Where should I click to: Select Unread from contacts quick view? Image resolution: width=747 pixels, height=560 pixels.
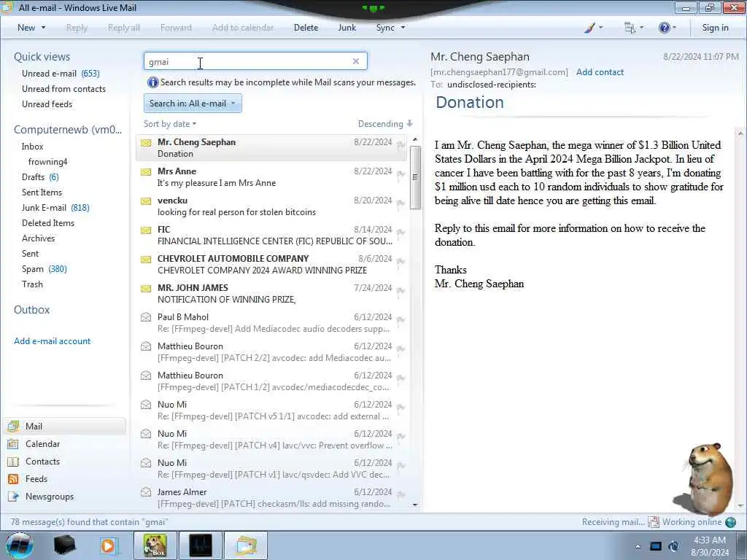[x=64, y=88]
